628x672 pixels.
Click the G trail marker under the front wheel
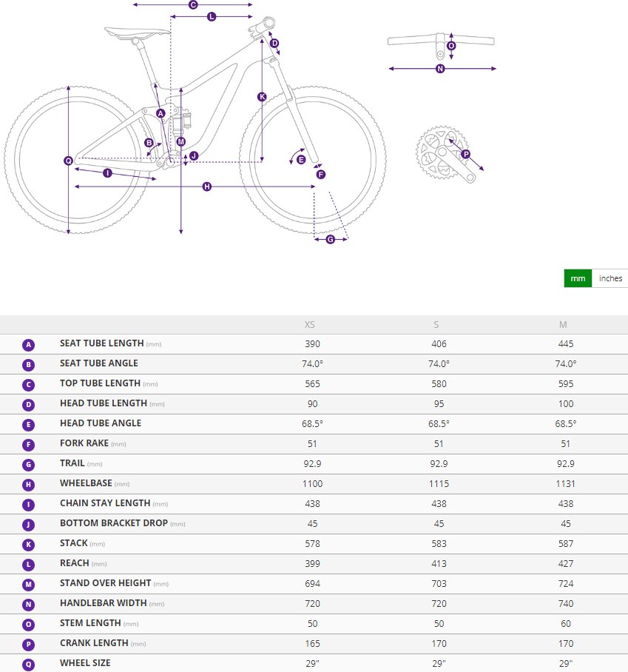[x=331, y=239]
